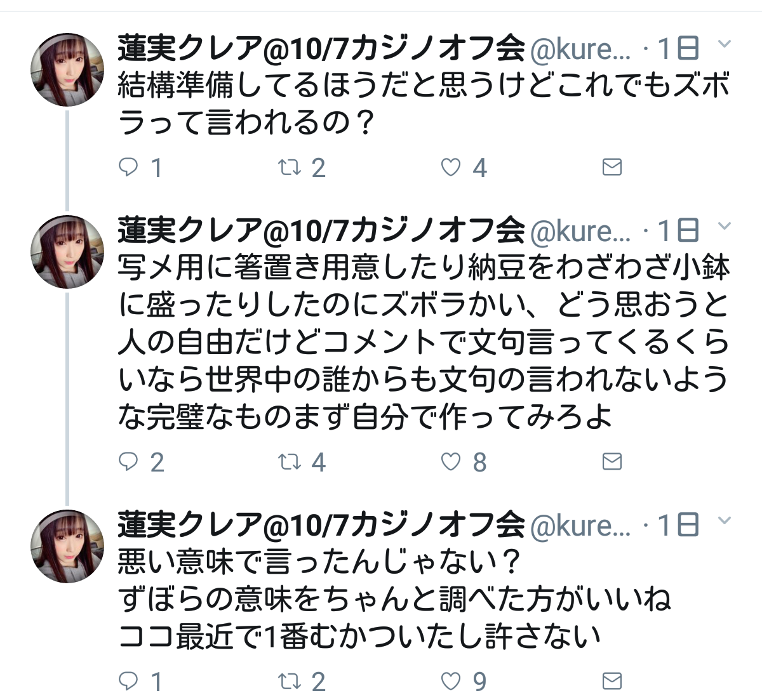This screenshot has height=700, width=762.
Task: Reply to the third tweet about ずぼら
Action: click(x=129, y=682)
